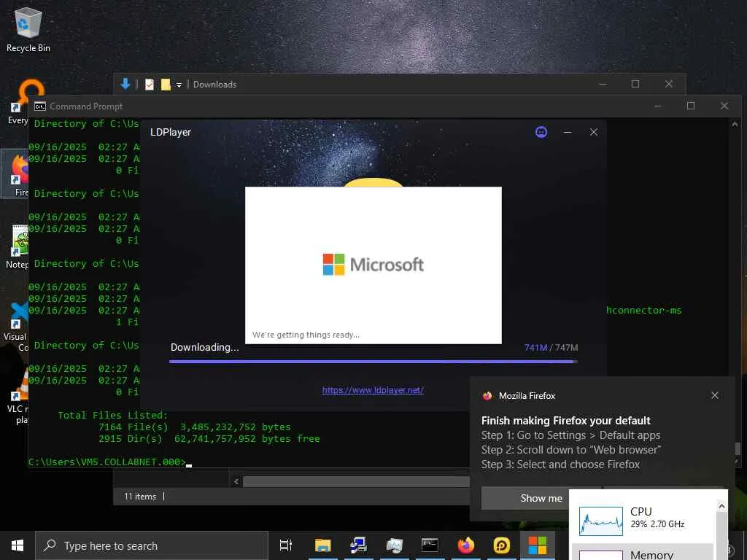
Task: Click the C:\Users\VM5.COLLABNET.000> prompt
Action: click(107, 462)
